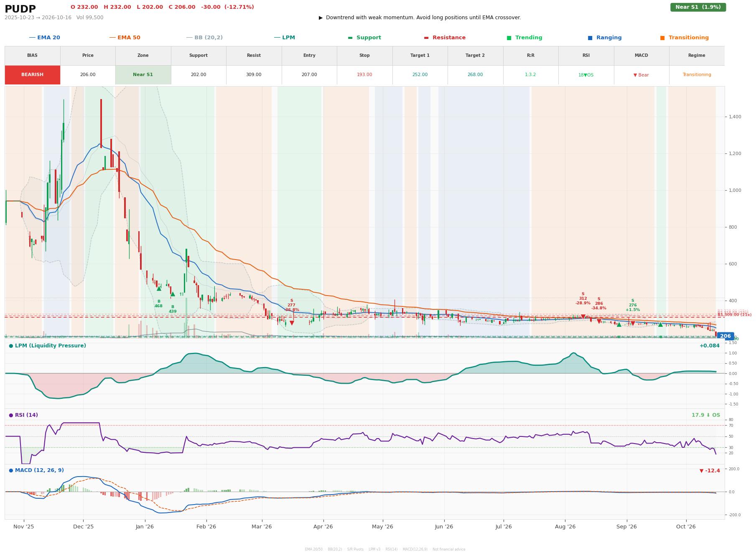Click the R:R column header

530,55
